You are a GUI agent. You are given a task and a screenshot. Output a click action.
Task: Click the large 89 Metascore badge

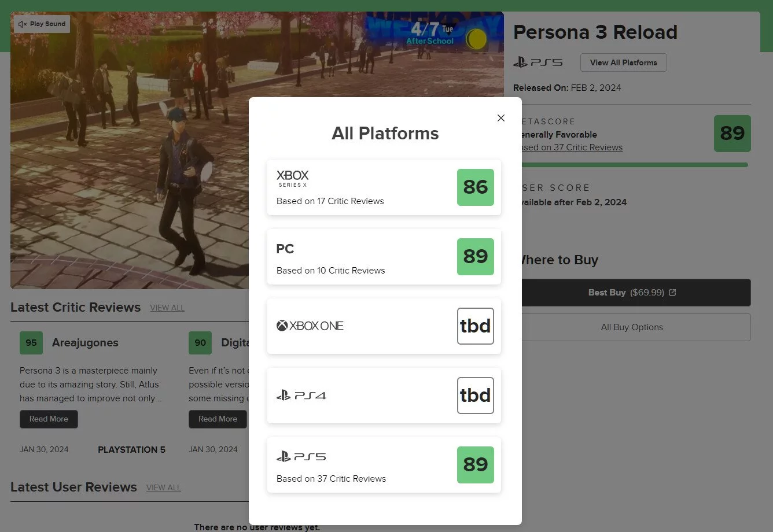click(732, 134)
